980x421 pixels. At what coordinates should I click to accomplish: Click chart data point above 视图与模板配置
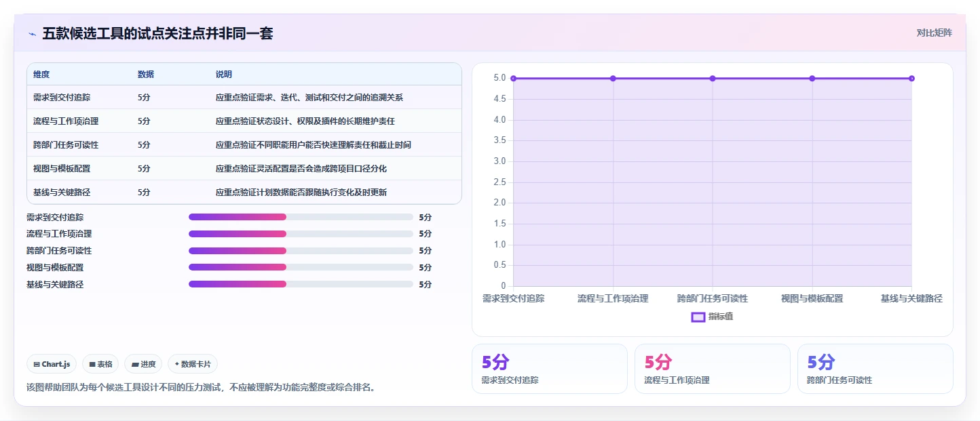[x=812, y=79]
